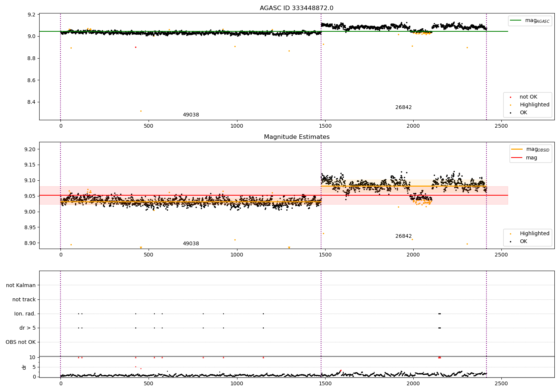Click the 1000 x-tick under Magnitude Estimates plot

click(237, 255)
